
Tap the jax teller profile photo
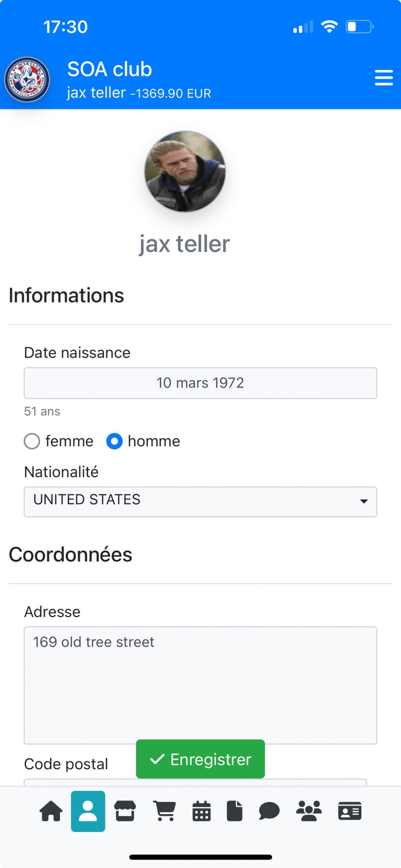[185, 172]
